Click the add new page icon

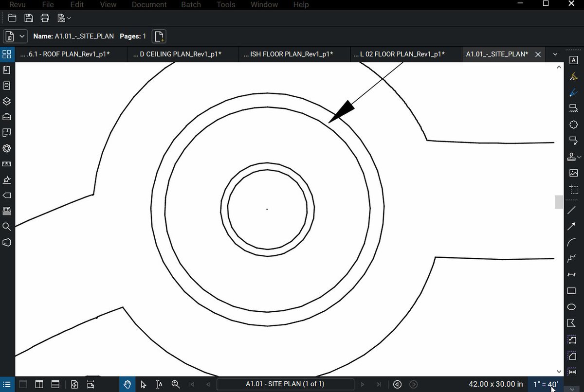tap(159, 36)
